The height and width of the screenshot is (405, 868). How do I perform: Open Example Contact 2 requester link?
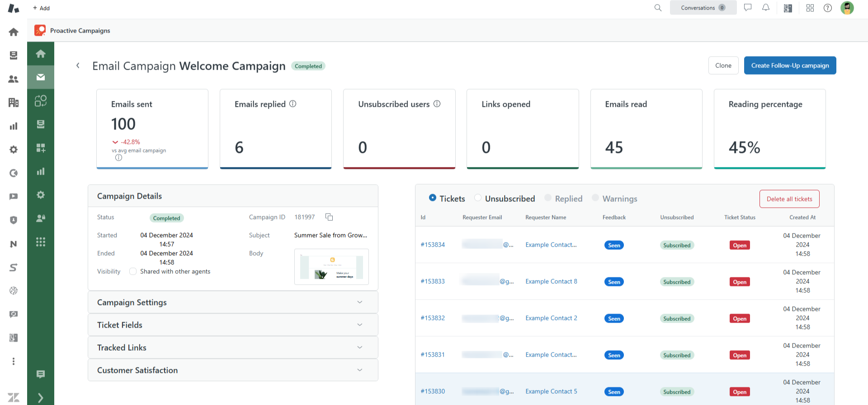click(x=551, y=318)
